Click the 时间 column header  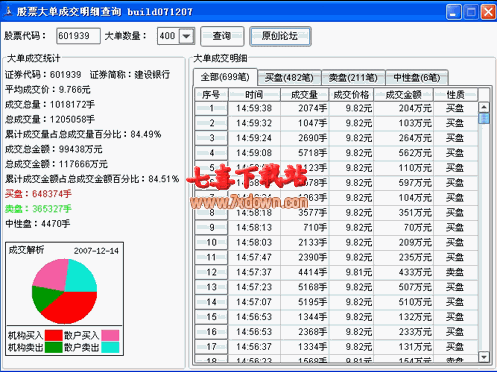click(254, 95)
